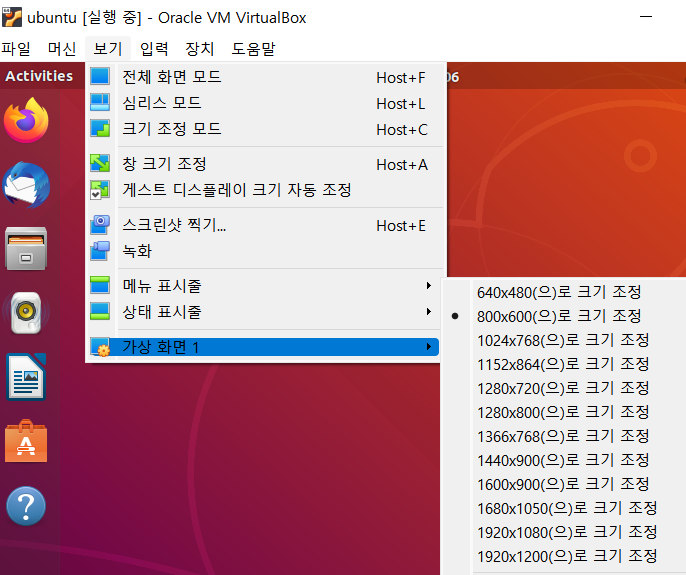Open the 입력 menu
686x575 pixels.
[x=154, y=48]
